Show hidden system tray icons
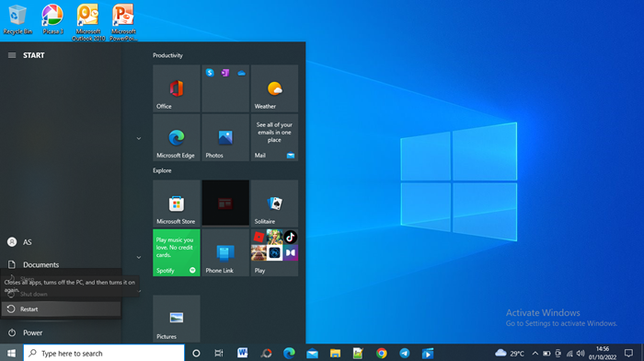 point(535,353)
